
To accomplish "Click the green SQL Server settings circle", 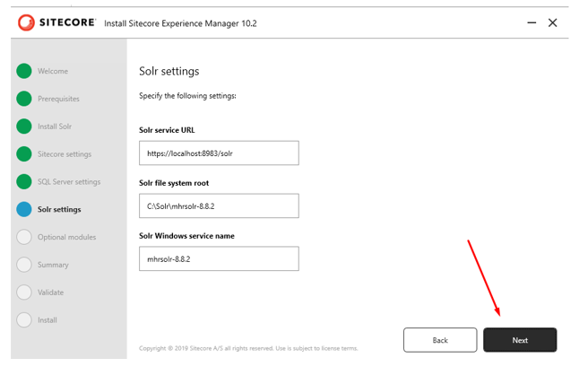I will coord(24,181).
